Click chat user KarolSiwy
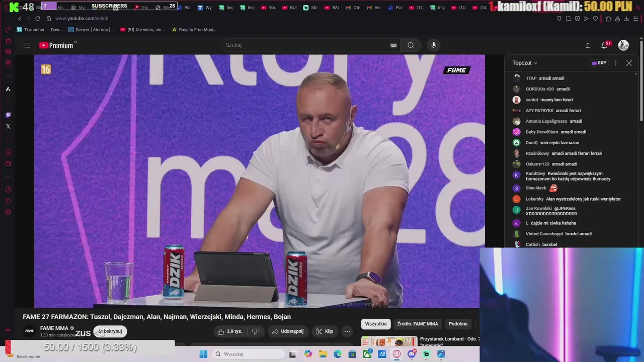 (x=535, y=173)
